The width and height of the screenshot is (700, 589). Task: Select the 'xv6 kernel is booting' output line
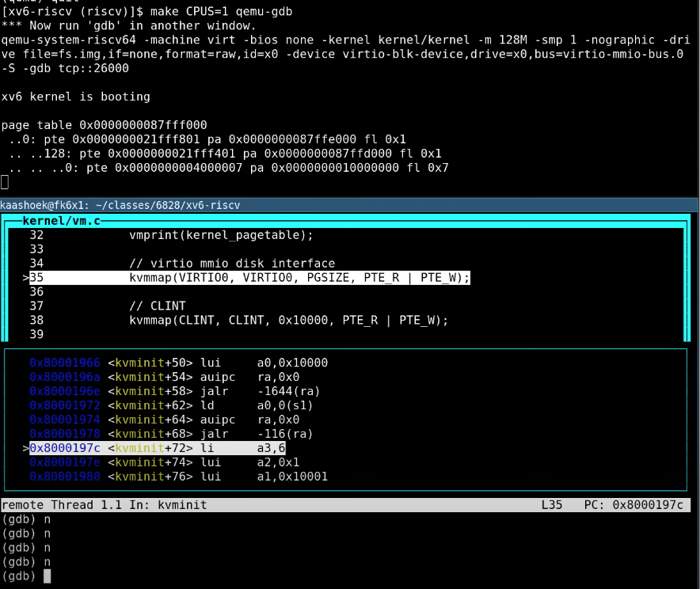75,97
